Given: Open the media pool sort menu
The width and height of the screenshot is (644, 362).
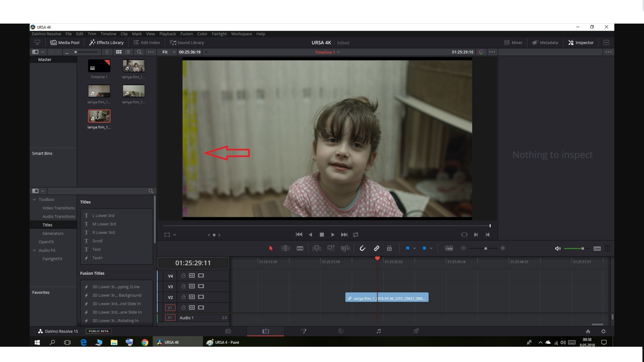Looking at the screenshot, I should [x=107, y=52].
